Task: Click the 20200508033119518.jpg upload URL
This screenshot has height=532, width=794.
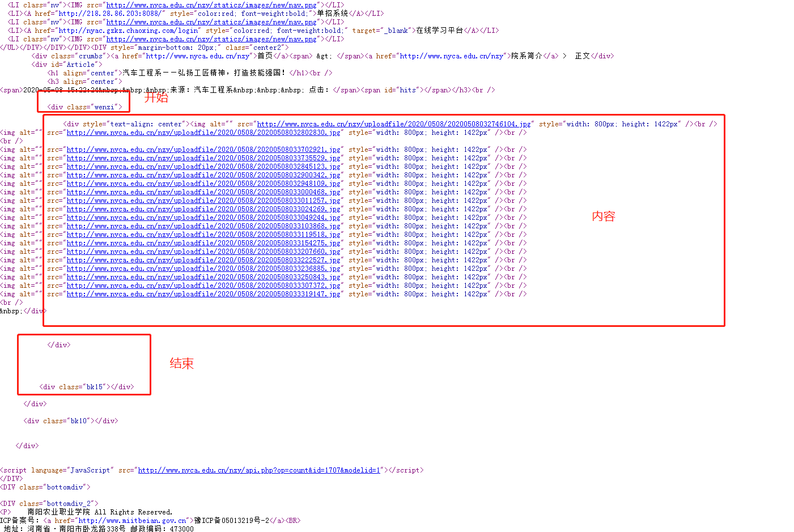Action: coord(203,235)
